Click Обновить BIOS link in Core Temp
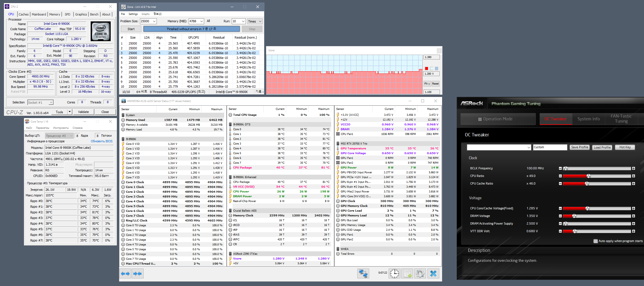 (101, 141)
